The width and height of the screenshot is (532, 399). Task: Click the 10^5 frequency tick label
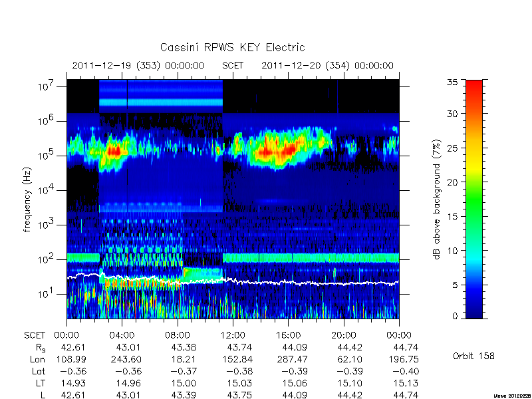click(x=47, y=155)
